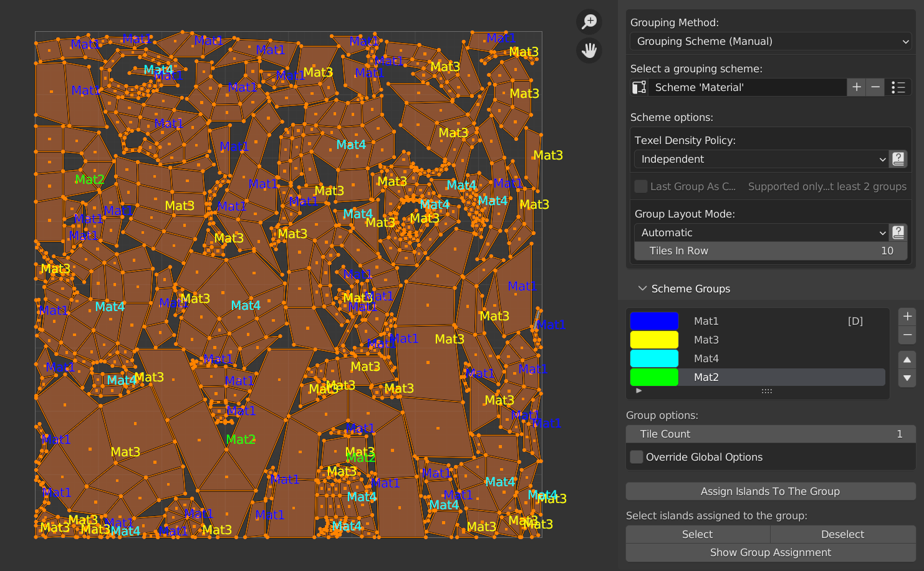Image resolution: width=924 pixels, height=571 pixels.
Task: Click the zoom magnifier icon in viewport
Action: [589, 22]
